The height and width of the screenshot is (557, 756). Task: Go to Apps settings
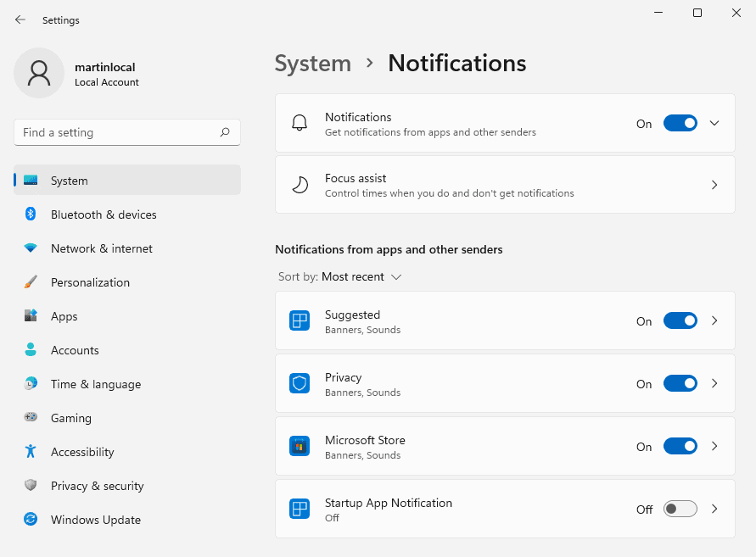coord(127,316)
